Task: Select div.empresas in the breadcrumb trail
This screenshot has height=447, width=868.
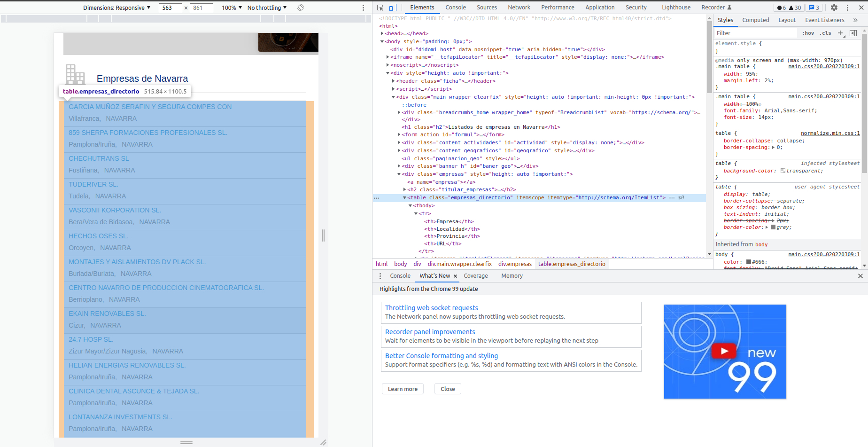Action: pos(515,264)
